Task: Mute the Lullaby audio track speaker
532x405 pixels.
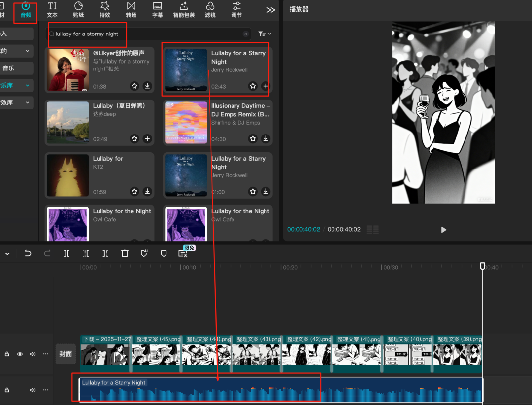Action: 33,390
